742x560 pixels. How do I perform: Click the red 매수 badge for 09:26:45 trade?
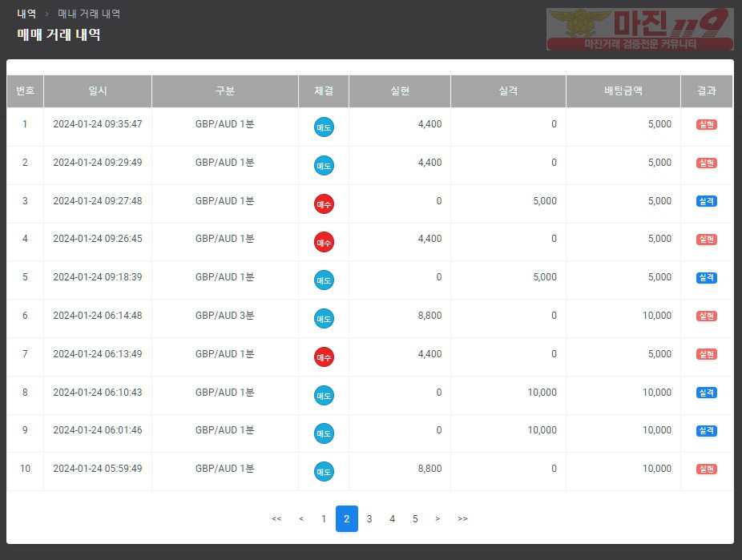325,242
